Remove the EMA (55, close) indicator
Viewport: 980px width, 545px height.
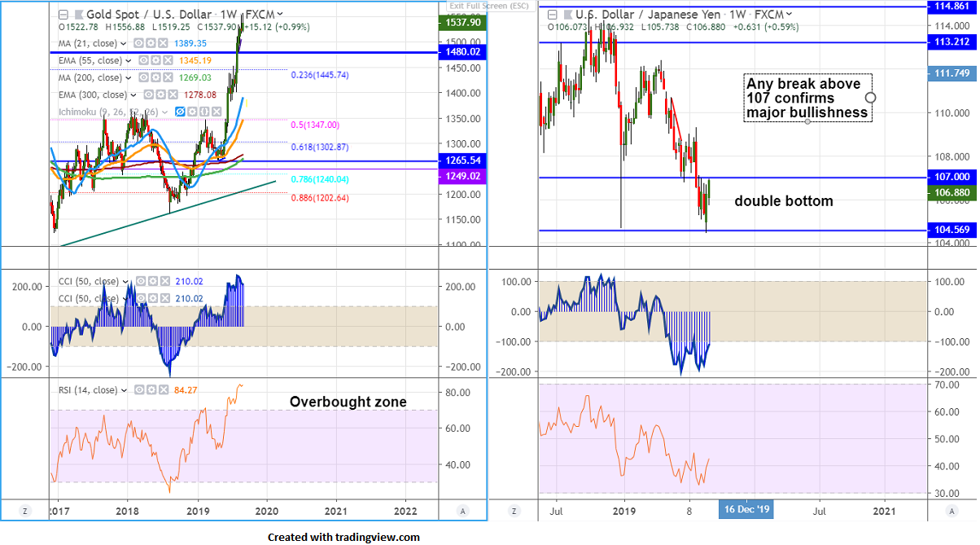coord(168,60)
